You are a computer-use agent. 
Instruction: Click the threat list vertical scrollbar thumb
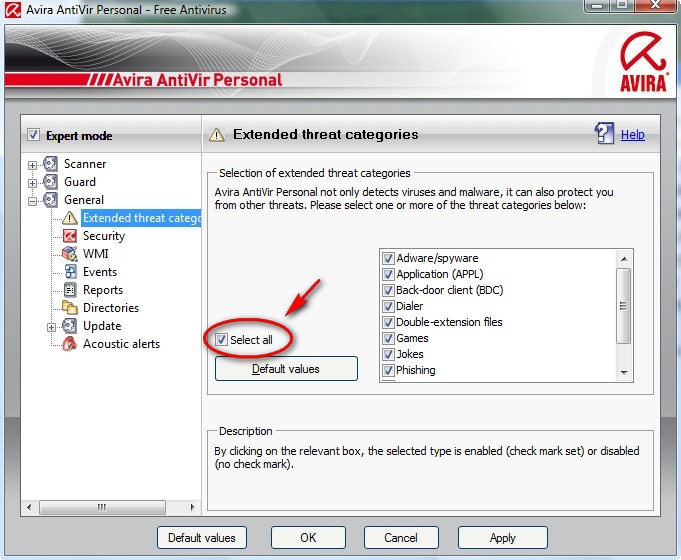click(x=624, y=305)
